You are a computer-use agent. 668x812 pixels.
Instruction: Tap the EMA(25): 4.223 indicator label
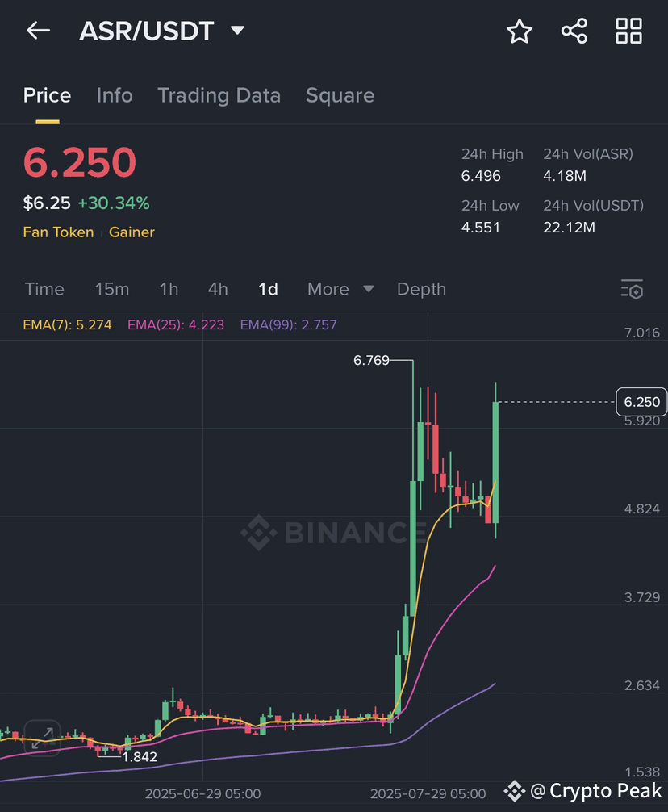pos(176,324)
